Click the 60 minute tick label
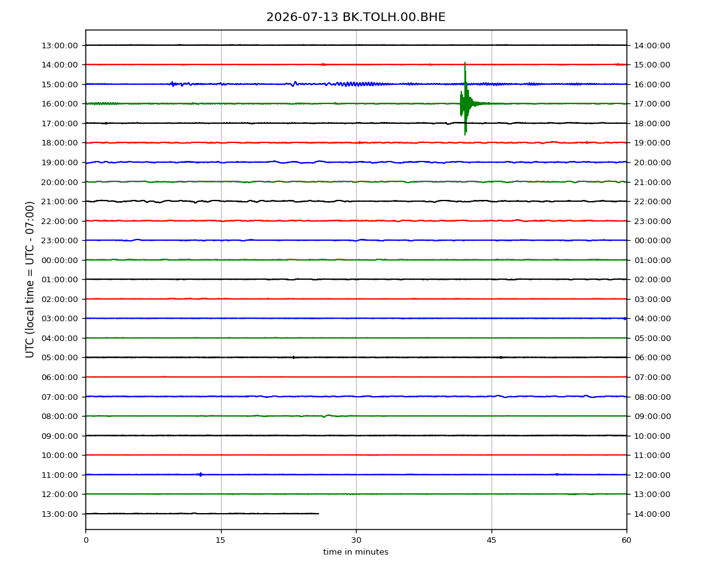The height and width of the screenshot is (588, 712). point(627,540)
